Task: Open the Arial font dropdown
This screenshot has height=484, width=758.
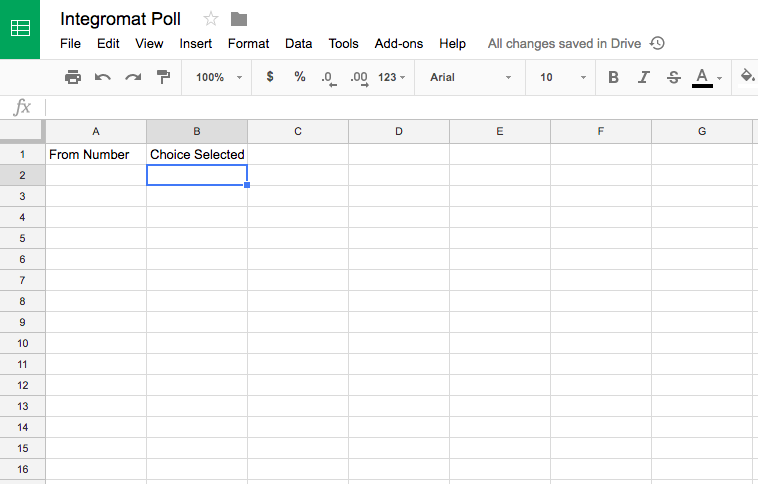Action: (470, 77)
